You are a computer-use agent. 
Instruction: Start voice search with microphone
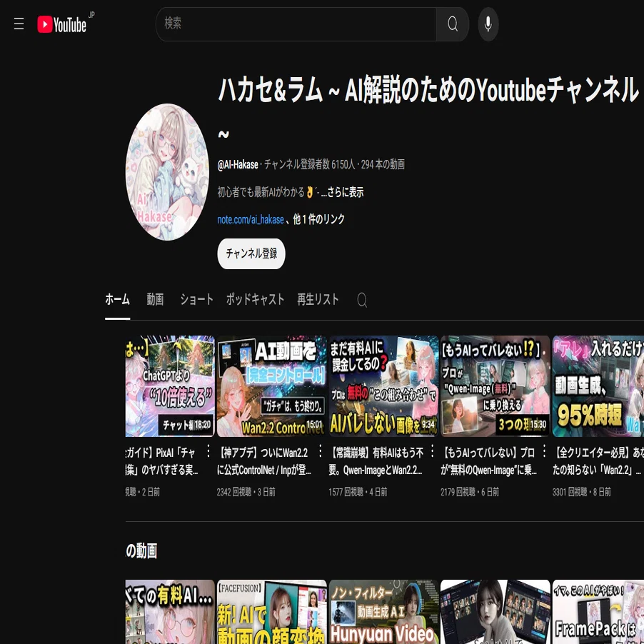[x=488, y=24]
